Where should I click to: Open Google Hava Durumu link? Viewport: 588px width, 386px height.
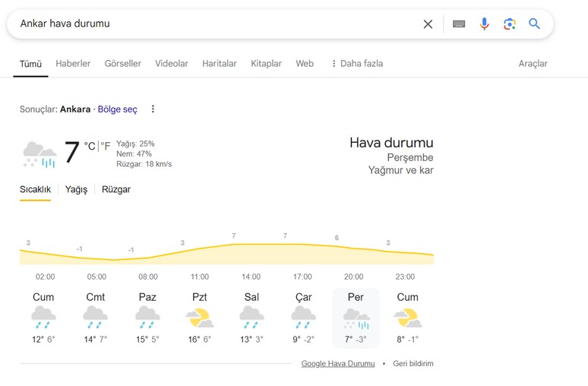coord(338,364)
